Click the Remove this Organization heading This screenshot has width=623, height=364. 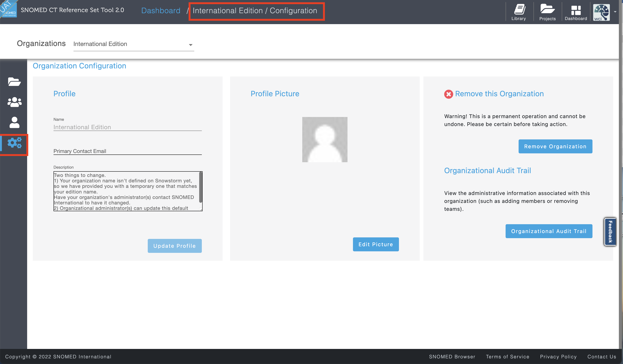click(499, 94)
